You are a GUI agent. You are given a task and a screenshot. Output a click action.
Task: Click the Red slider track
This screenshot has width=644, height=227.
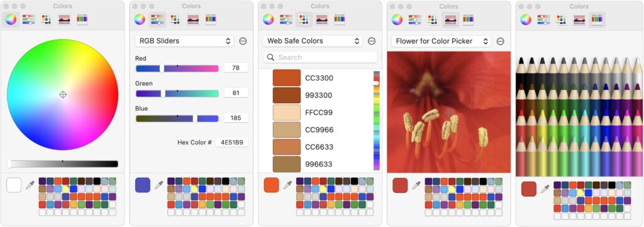(x=177, y=68)
